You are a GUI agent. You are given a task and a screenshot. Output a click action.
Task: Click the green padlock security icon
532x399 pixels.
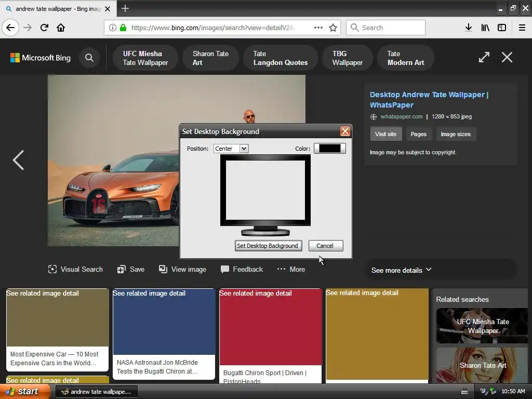coord(123,28)
